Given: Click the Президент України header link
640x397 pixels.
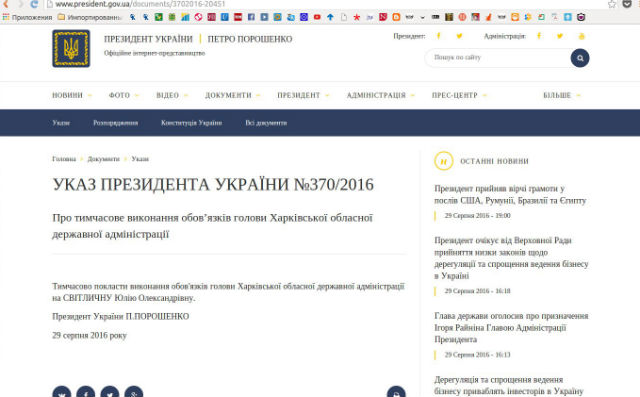Looking at the screenshot, I should click(x=148, y=39).
